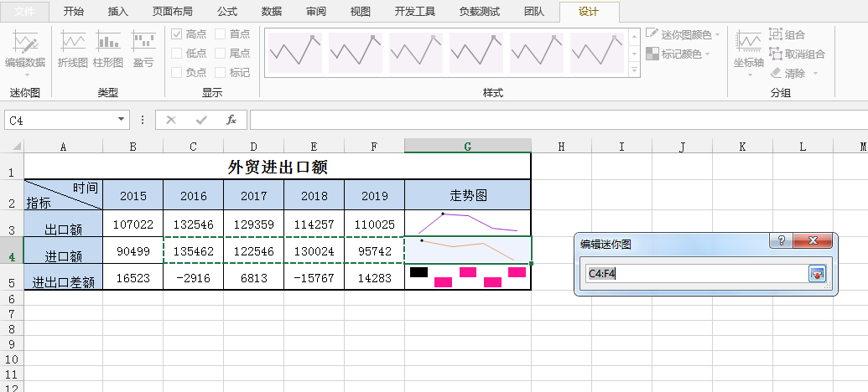Expand the Name Box dropdown showing C4
This screenshot has height=392, width=868.
(x=122, y=120)
